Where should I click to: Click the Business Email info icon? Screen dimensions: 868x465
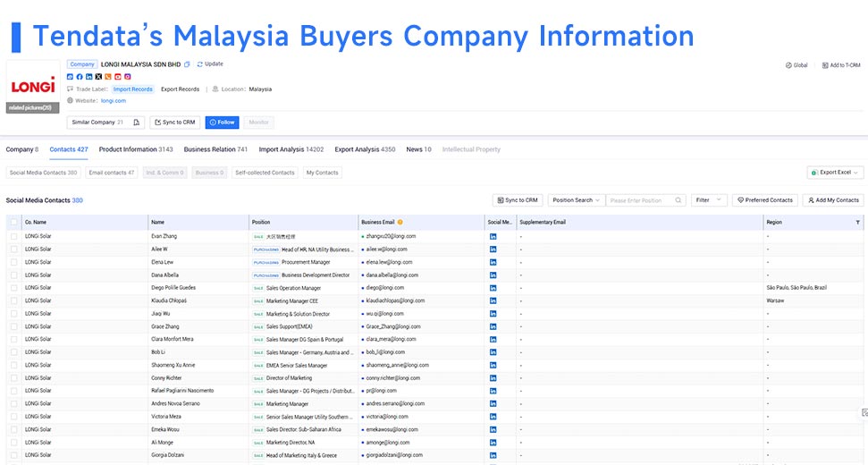click(400, 223)
